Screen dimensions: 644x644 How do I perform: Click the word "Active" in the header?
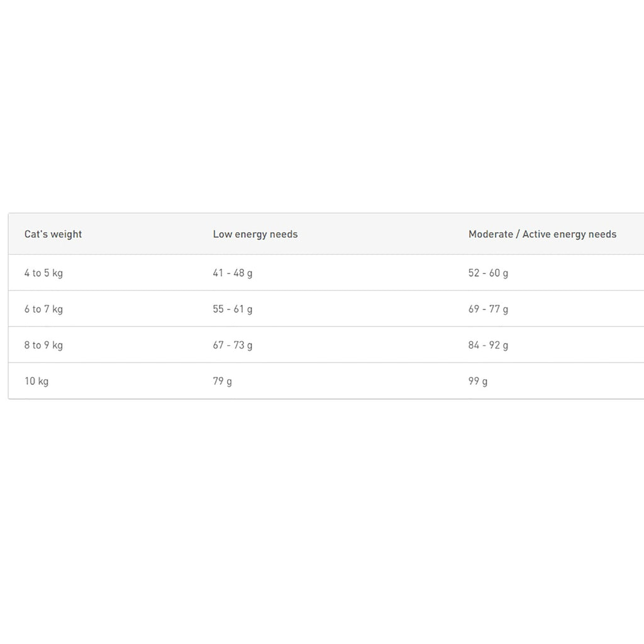[x=536, y=234]
